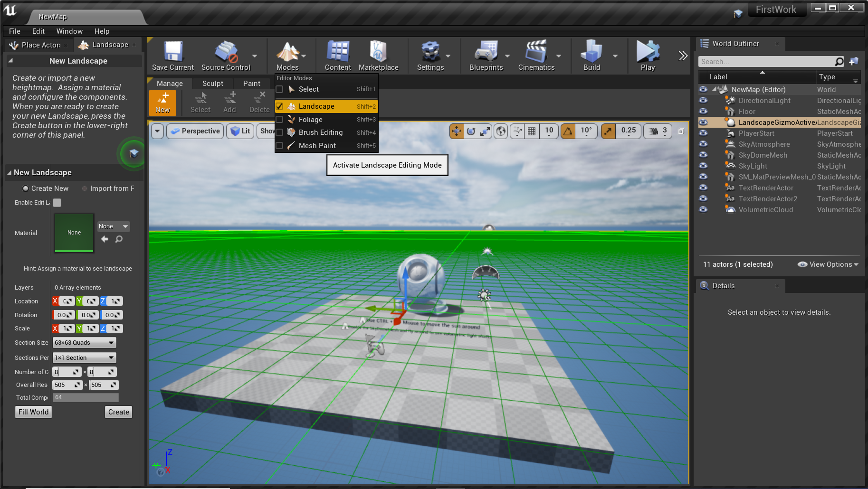Switch to the Sculpt tab
This screenshot has height=489, width=868.
212,83
